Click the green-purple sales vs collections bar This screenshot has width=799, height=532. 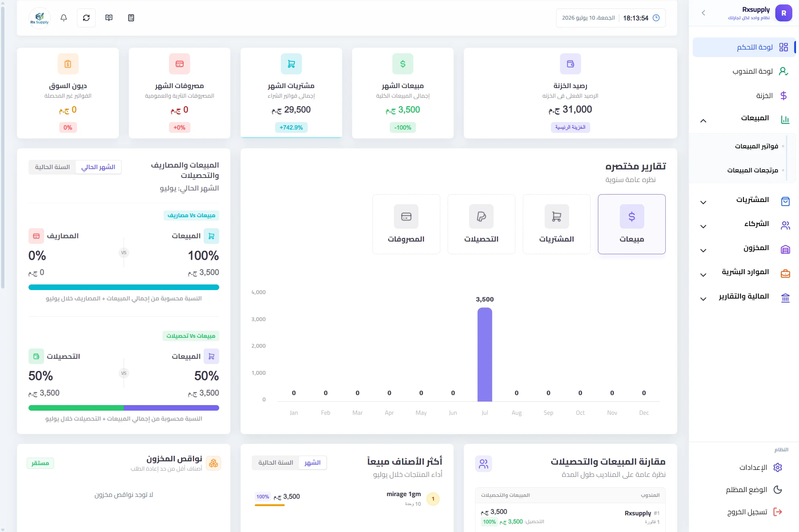(124, 408)
